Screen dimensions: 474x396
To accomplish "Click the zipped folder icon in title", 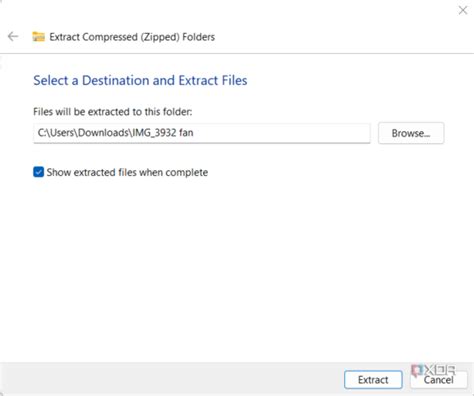I will click(38, 37).
